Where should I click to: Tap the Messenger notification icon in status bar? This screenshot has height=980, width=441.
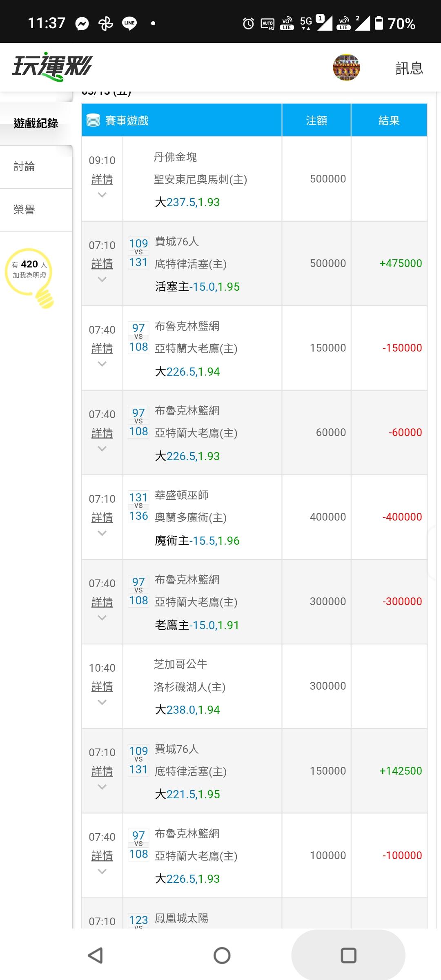[x=82, y=24]
